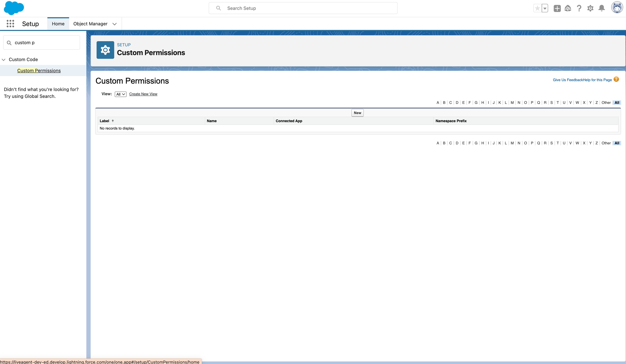
Task: Filter by letter P above the table
Action: pyautogui.click(x=532, y=102)
